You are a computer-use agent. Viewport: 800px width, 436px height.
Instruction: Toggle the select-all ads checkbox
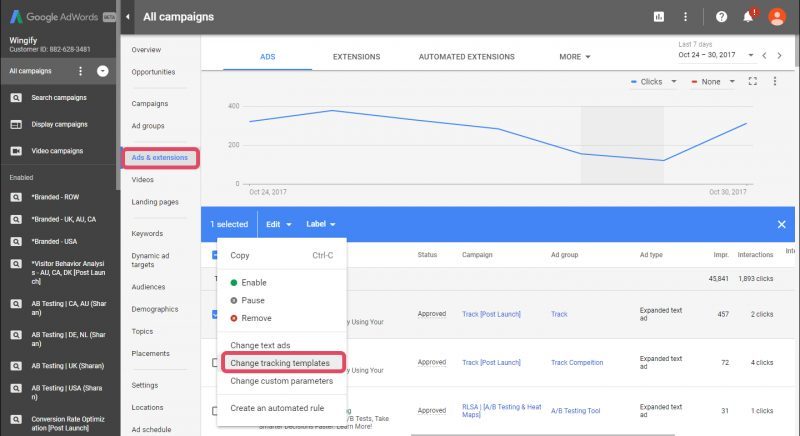point(214,255)
